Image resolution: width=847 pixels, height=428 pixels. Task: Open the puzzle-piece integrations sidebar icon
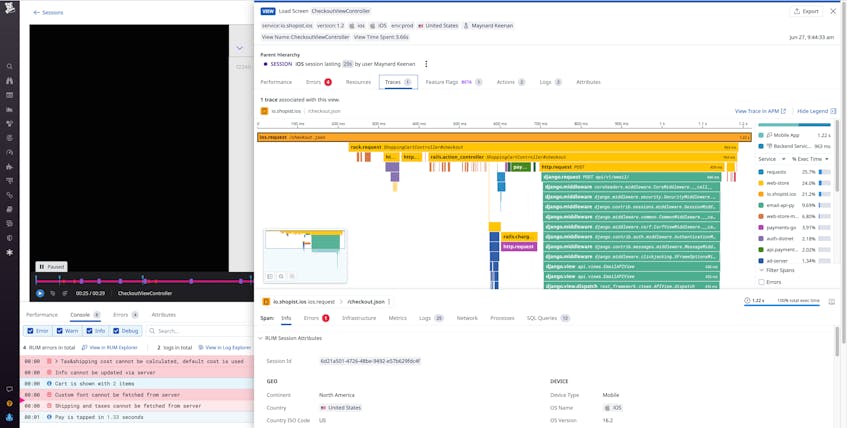[x=10, y=166]
